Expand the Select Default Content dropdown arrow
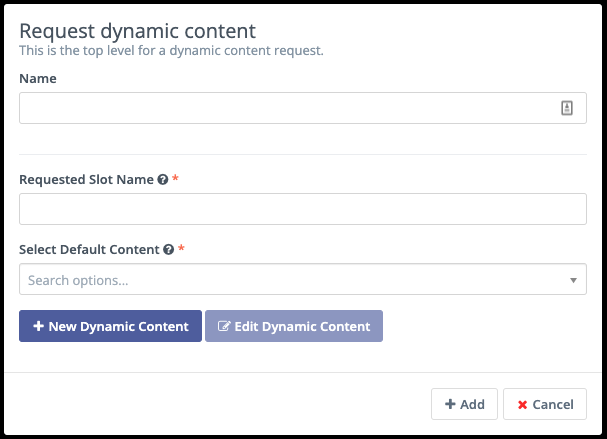Viewport: 607px width, 439px height. pyautogui.click(x=573, y=281)
